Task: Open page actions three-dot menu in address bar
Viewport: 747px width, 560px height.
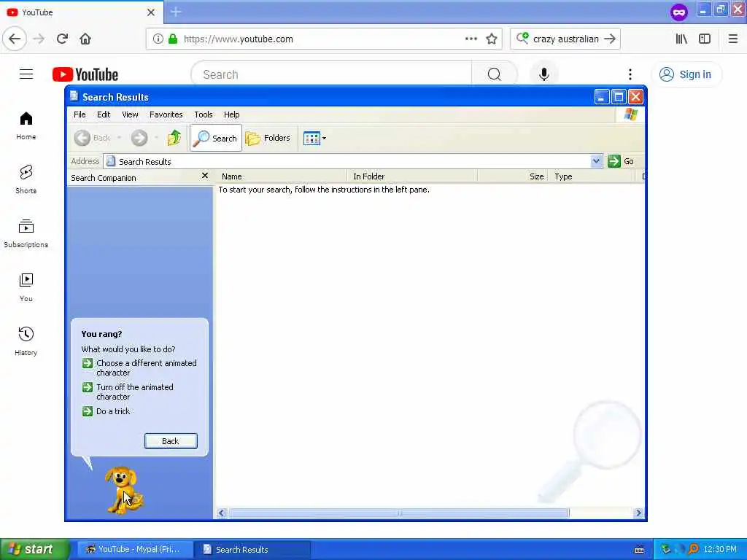Action: (471, 39)
